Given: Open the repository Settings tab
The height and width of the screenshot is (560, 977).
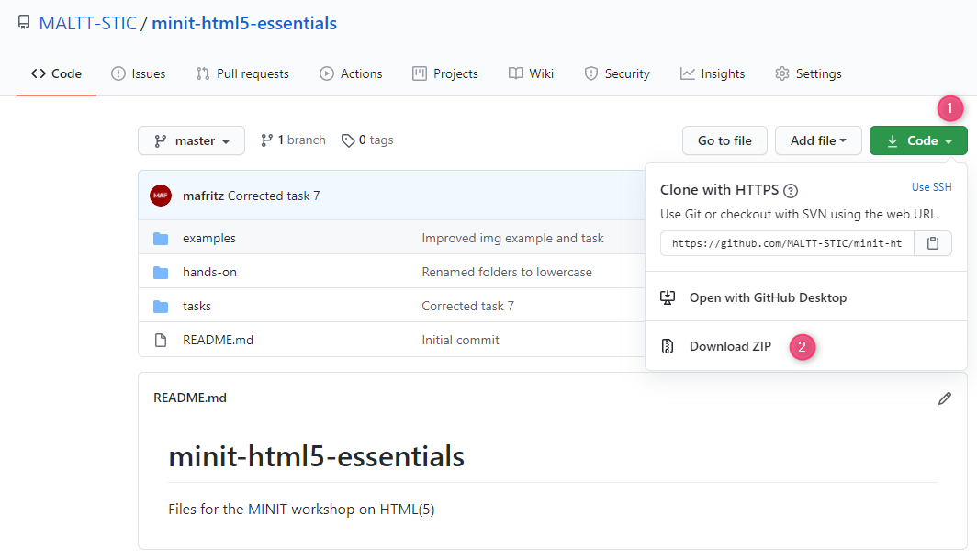Looking at the screenshot, I should click(808, 73).
